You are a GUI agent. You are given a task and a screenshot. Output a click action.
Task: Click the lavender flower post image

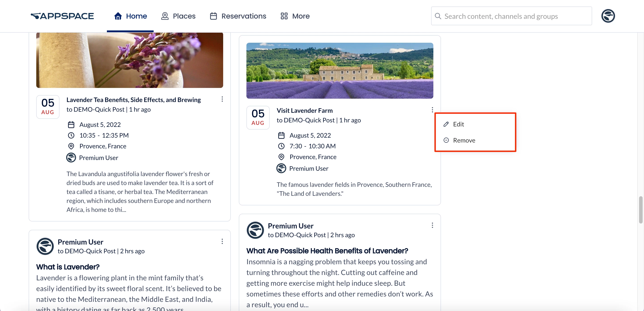[129, 60]
